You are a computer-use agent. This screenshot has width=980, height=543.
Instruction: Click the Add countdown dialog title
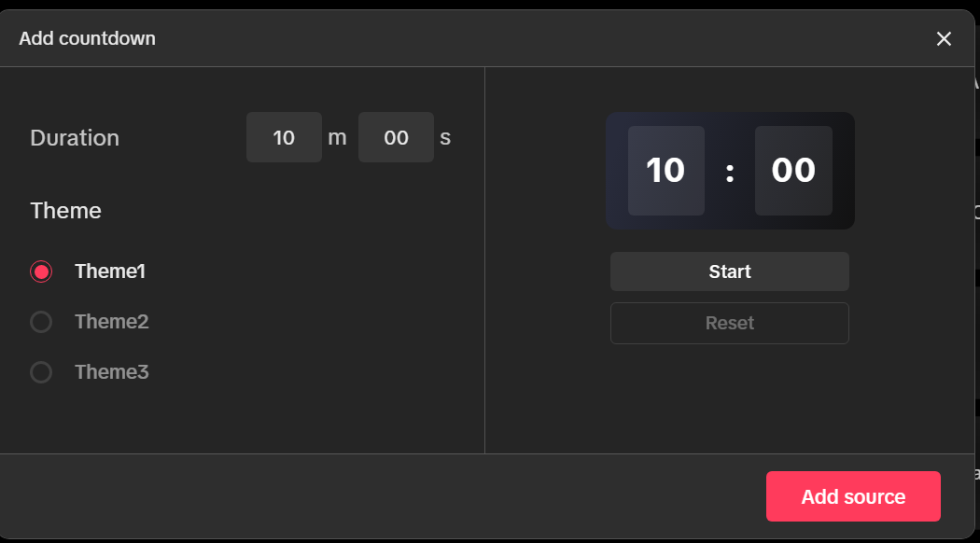tap(87, 38)
